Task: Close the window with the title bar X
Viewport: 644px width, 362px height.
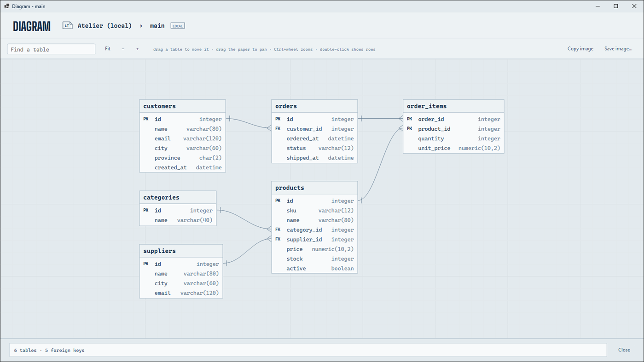Action: tap(634, 6)
